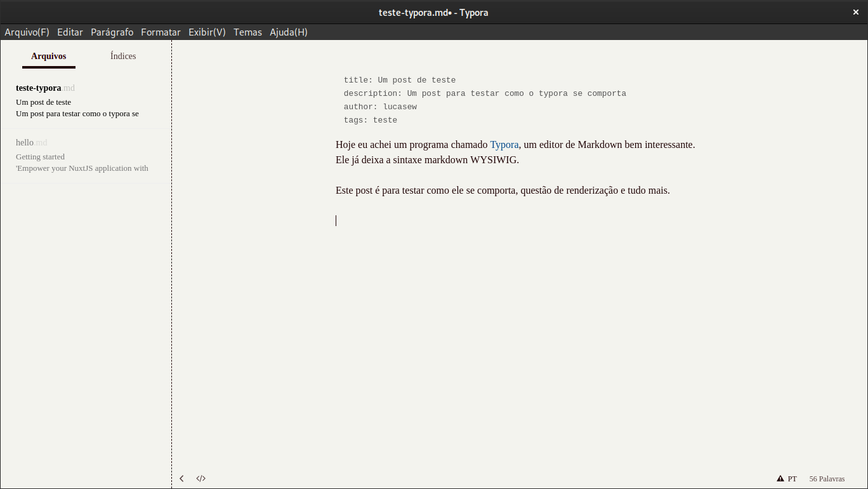Open the Arquivo(F) menu

coord(27,32)
